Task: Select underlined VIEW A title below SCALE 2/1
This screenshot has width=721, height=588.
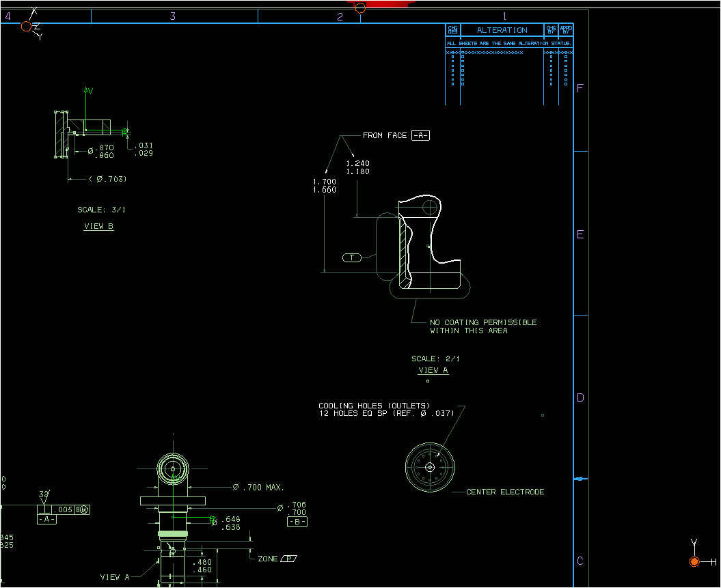Action: pos(433,370)
